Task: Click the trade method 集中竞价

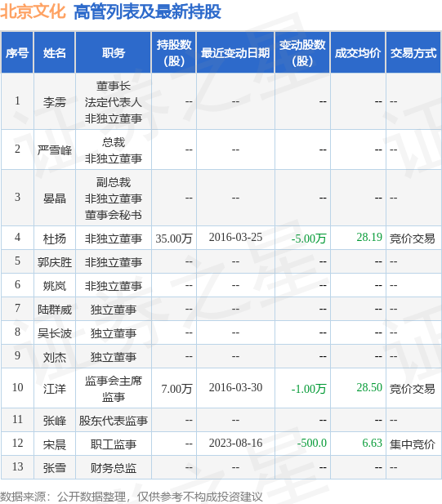Action: click(412, 444)
